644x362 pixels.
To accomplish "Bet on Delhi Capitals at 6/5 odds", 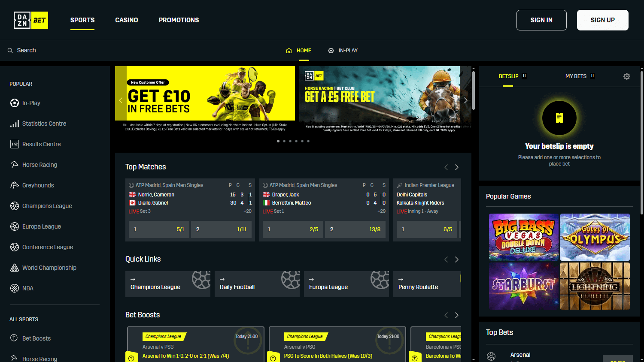I will coord(427,229).
